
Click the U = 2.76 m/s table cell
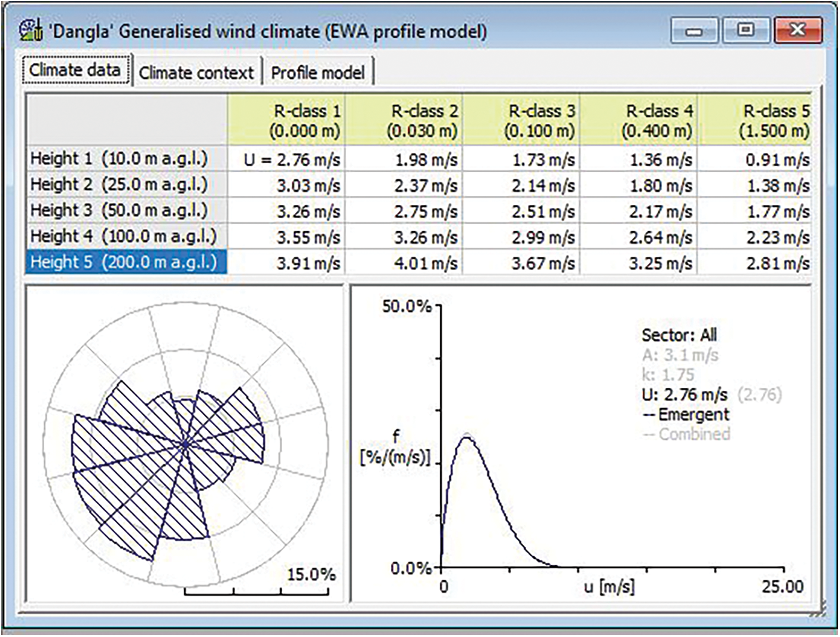coord(286,160)
